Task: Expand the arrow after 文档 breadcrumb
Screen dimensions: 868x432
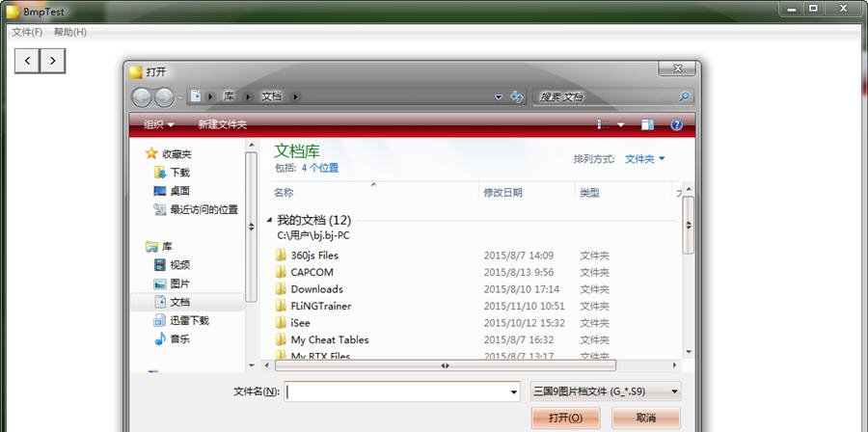Action: (x=295, y=96)
